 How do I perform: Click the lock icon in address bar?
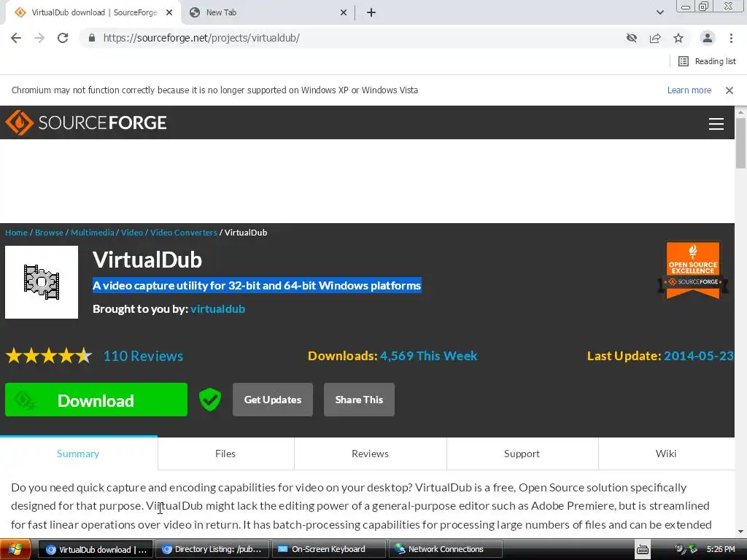(92, 38)
